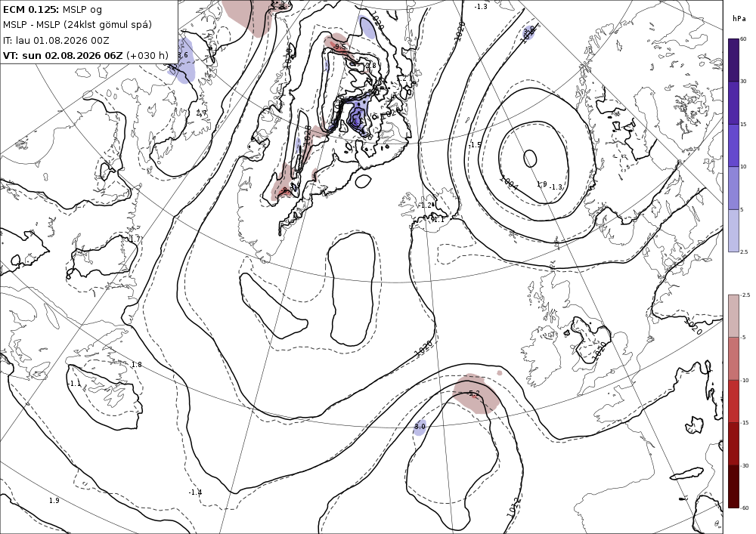Image resolution: width=756 pixels, height=534 pixels.
Task: Select the purple 15–30 hPa legend band
Action: click(733, 103)
